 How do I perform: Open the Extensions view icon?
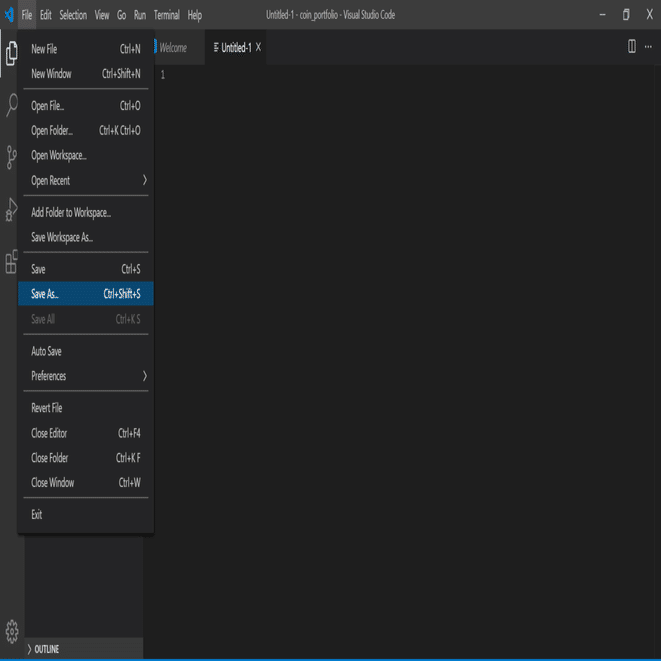(11, 261)
